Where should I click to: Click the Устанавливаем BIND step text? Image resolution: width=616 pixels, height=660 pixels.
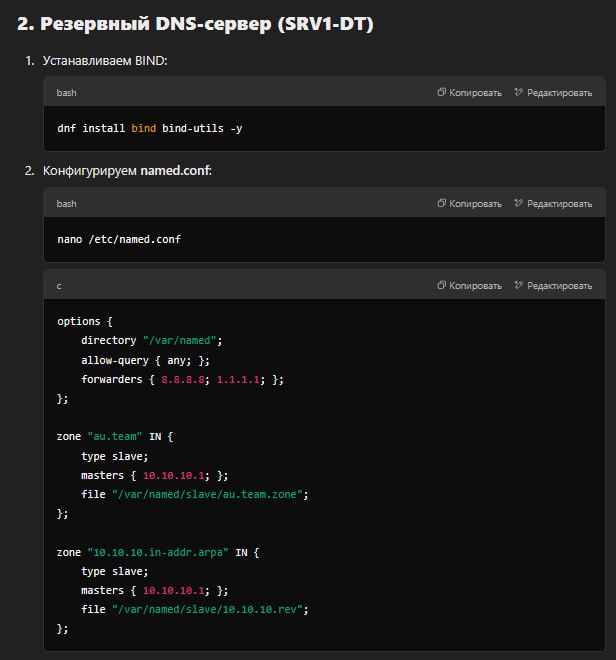tap(105, 60)
